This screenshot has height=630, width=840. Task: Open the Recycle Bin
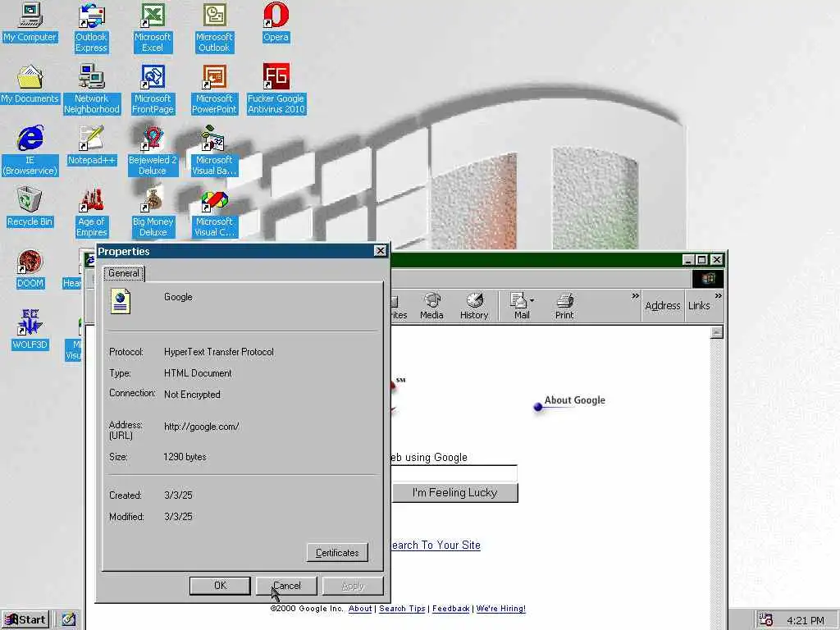pos(30,208)
